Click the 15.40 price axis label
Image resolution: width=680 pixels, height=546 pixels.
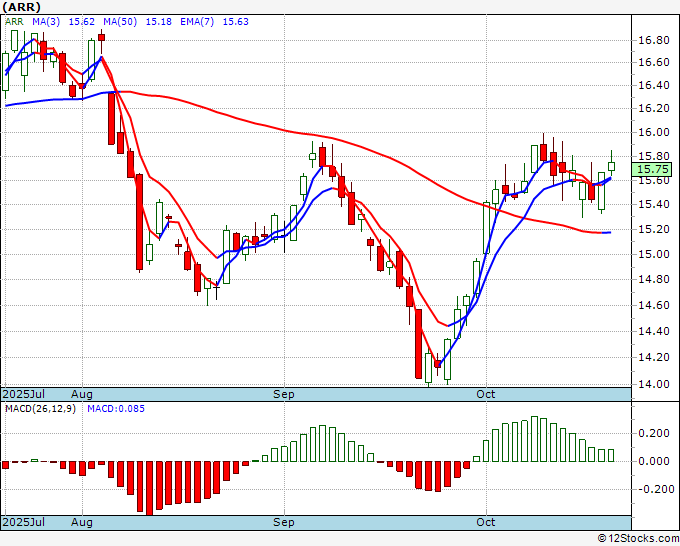(654, 204)
